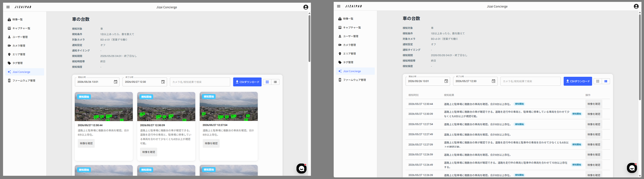Click end date field 2026/05/27 12:30, right window
The width and height of the screenshot is (644, 179).
[x=475, y=81]
